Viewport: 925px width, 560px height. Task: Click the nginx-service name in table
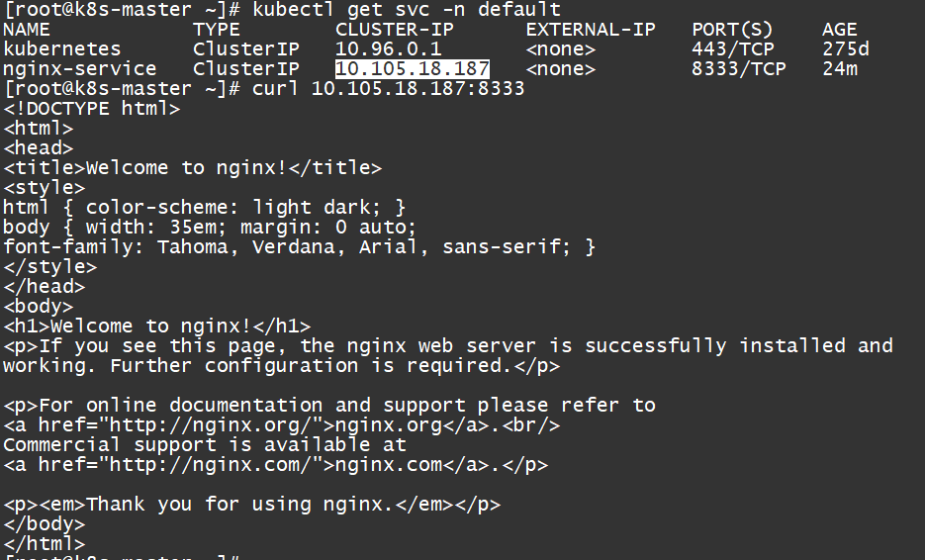[80, 69]
